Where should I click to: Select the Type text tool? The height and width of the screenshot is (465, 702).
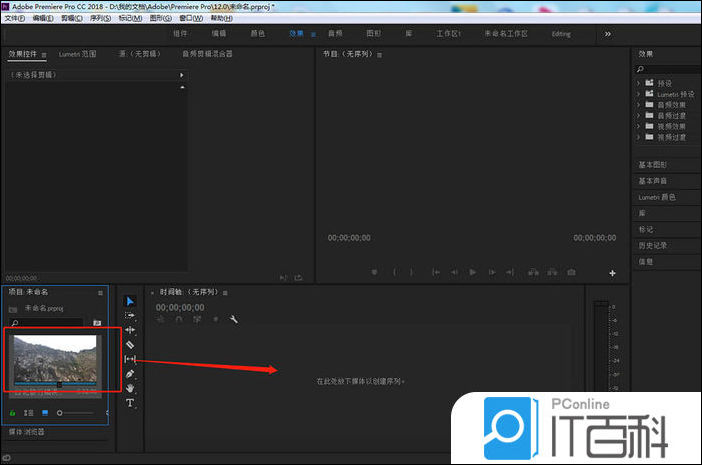130,403
